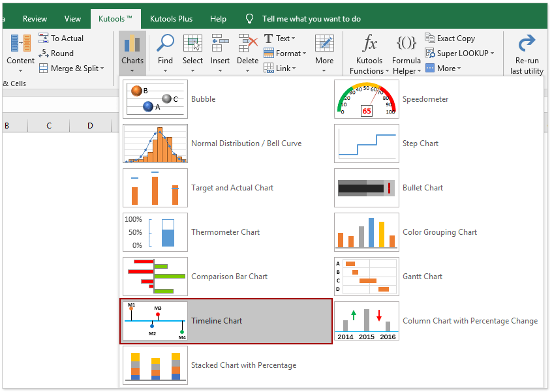Screen dimensions: 552x392
Task: Choose the Gantt Chart option
Action: click(422, 276)
